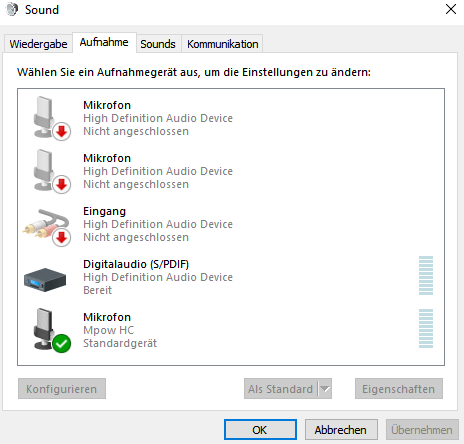Open the Sounds tab

click(158, 44)
